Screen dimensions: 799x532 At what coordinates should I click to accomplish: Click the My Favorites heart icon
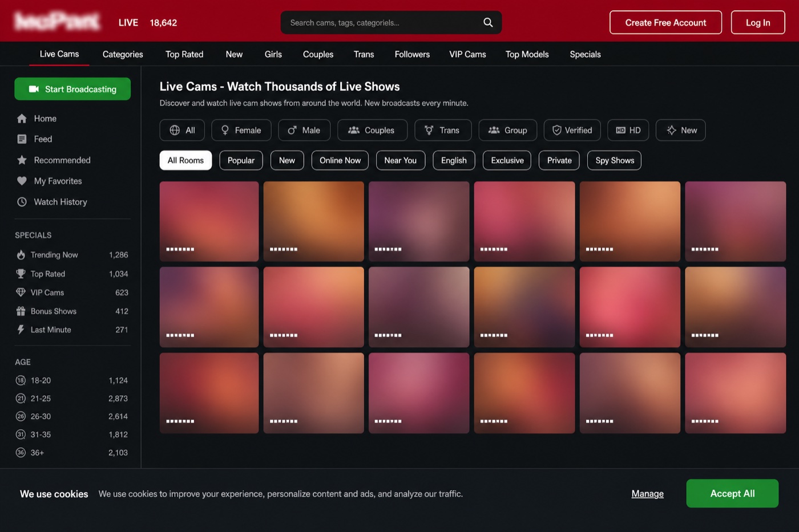(22, 181)
